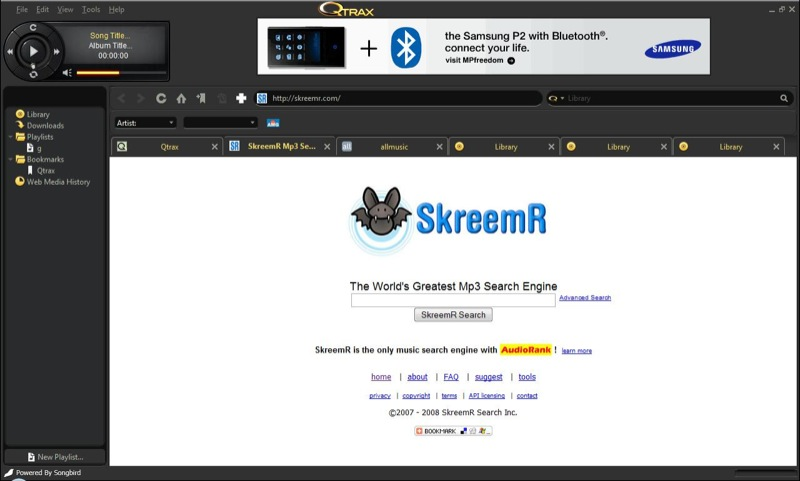800x481 pixels.
Task: Open the Artist dropdown
Action: [x=145, y=123]
